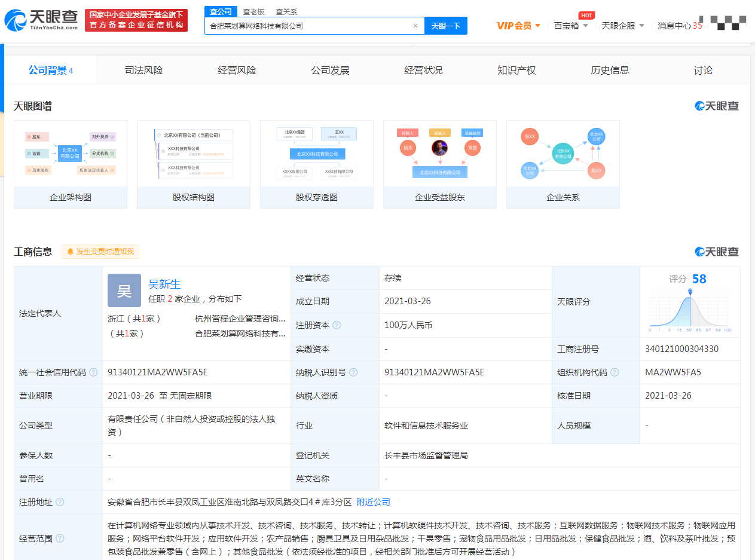Select the 查公司 search tab
Screen dimensions: 755x560
click(221, 11)
